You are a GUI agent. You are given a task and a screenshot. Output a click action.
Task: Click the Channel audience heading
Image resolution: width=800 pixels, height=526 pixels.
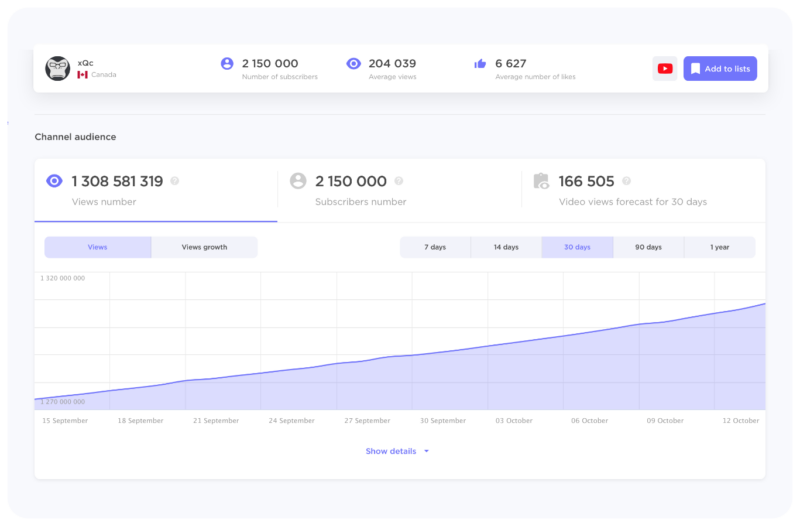click(76, 137)
